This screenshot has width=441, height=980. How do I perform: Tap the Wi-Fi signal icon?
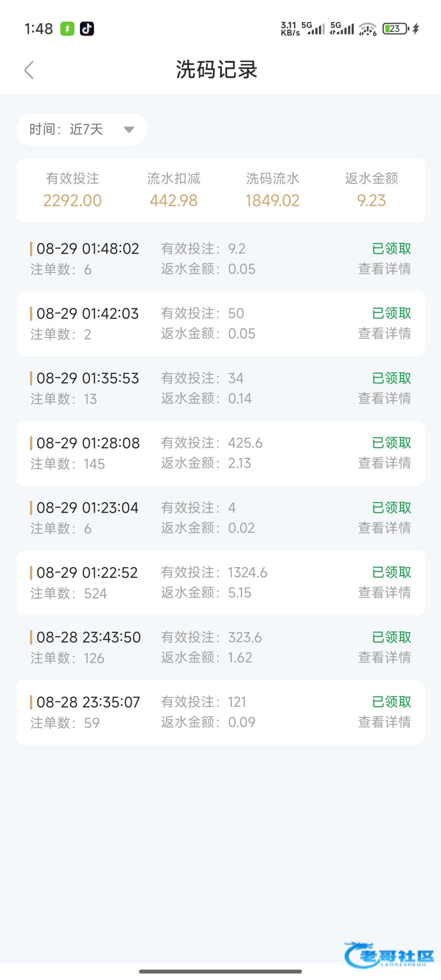pyautogui.click(x=367, y=29)
